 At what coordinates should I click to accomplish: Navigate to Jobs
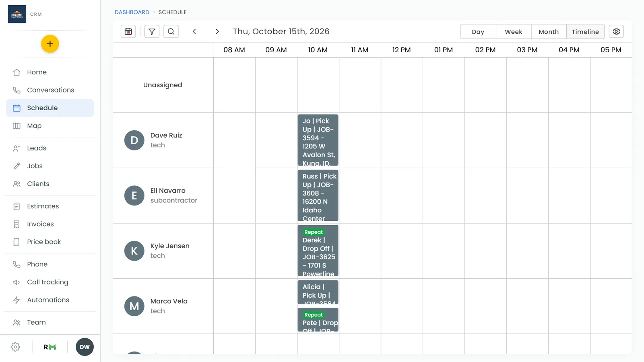[x=50, y=166]
